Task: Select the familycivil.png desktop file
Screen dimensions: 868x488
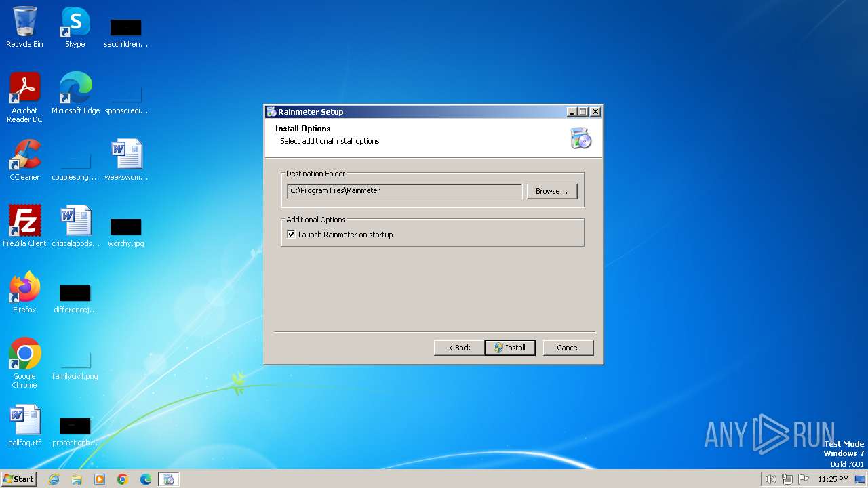Action: tap(75, 365)
